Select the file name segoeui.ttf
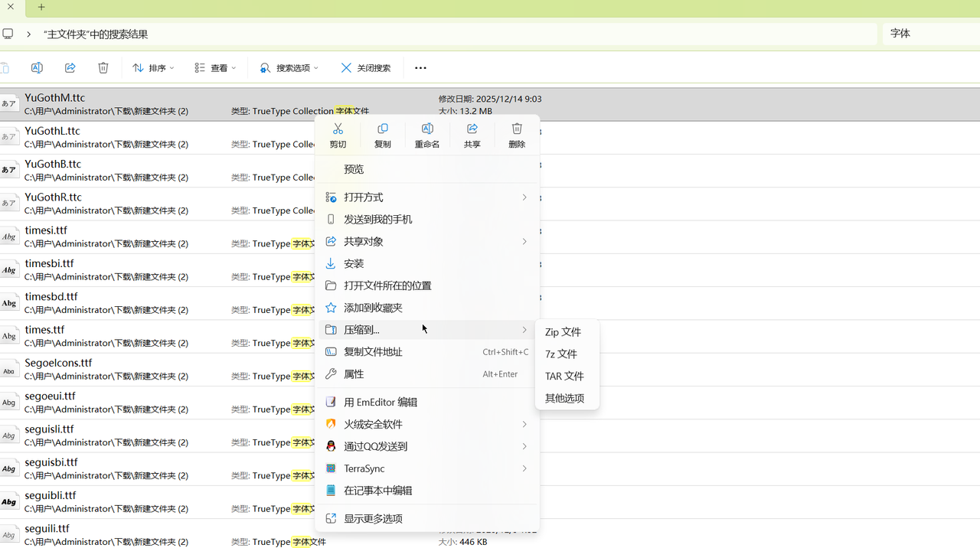This screenshot has width=980, height=548. click(50, 396)
